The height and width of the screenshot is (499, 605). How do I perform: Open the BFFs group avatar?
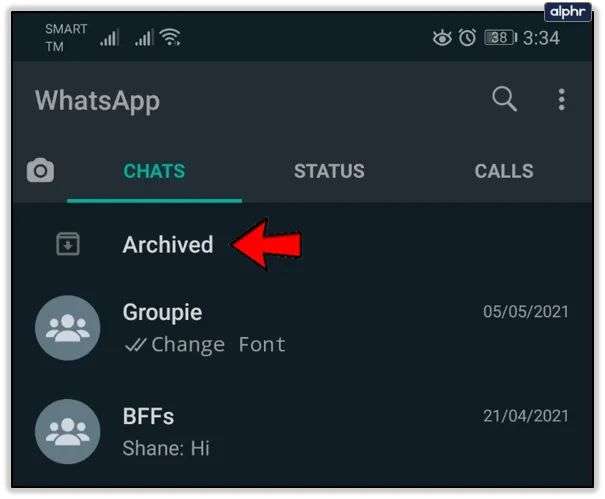[x=68, y=431]
